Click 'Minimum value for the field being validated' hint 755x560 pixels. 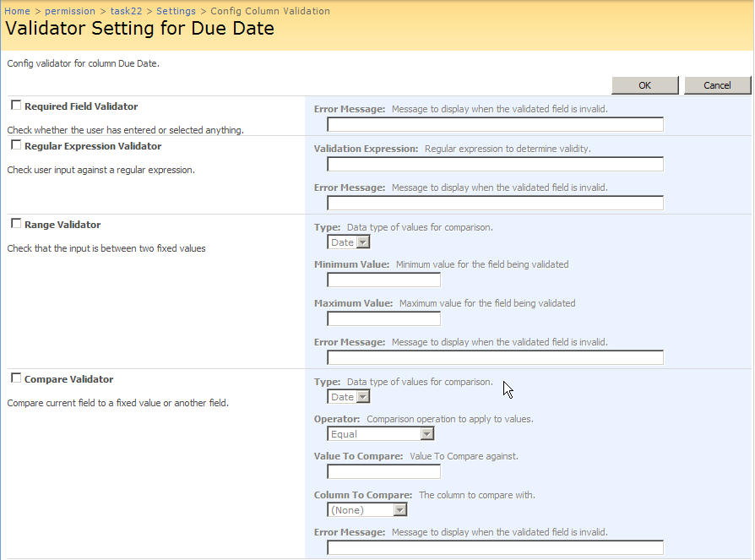point(482,264)
